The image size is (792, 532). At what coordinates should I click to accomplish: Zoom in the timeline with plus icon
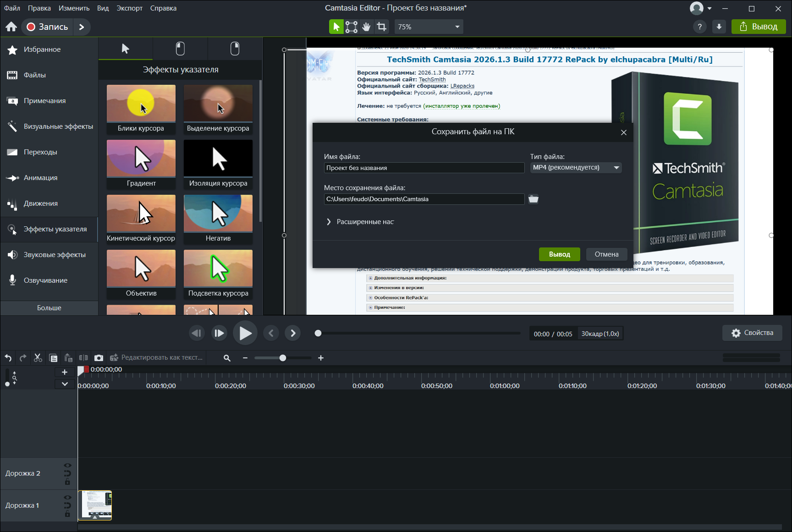tap(321, 358)
